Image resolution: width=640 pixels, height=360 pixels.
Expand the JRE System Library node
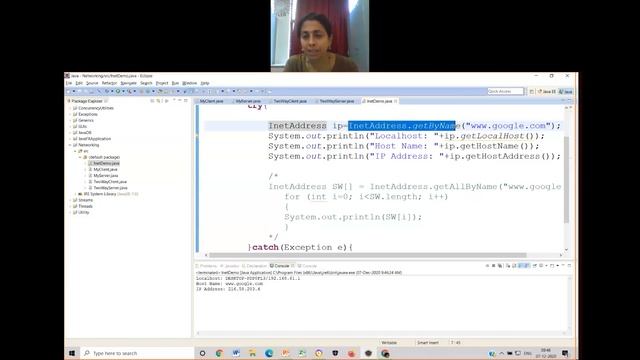click(76, 194)
